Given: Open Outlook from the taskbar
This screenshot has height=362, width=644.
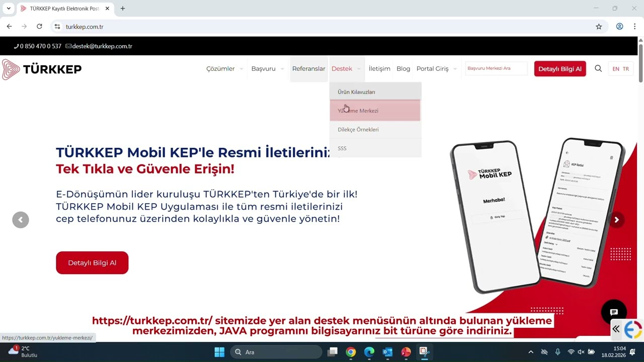Looking at the screenshot, I should pos(387,352).
